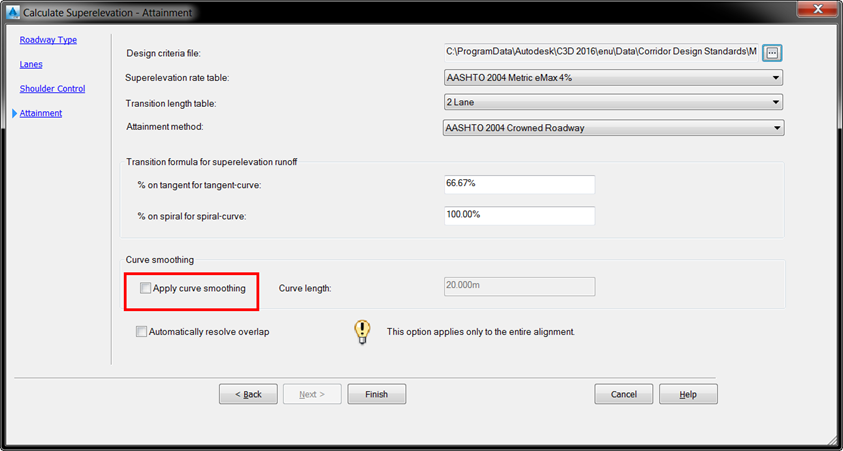Image resolution: width=843 pixels, height=451 pixels.
Task: Click "Transition formula for superelevation runoff" label
Action: tap(211, 162)
